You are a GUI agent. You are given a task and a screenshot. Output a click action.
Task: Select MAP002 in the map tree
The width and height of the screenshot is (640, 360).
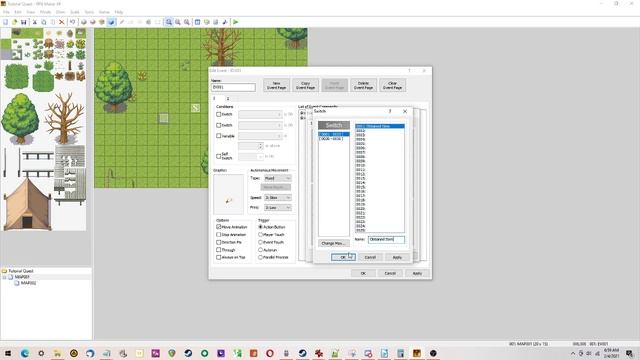point(28,283)
